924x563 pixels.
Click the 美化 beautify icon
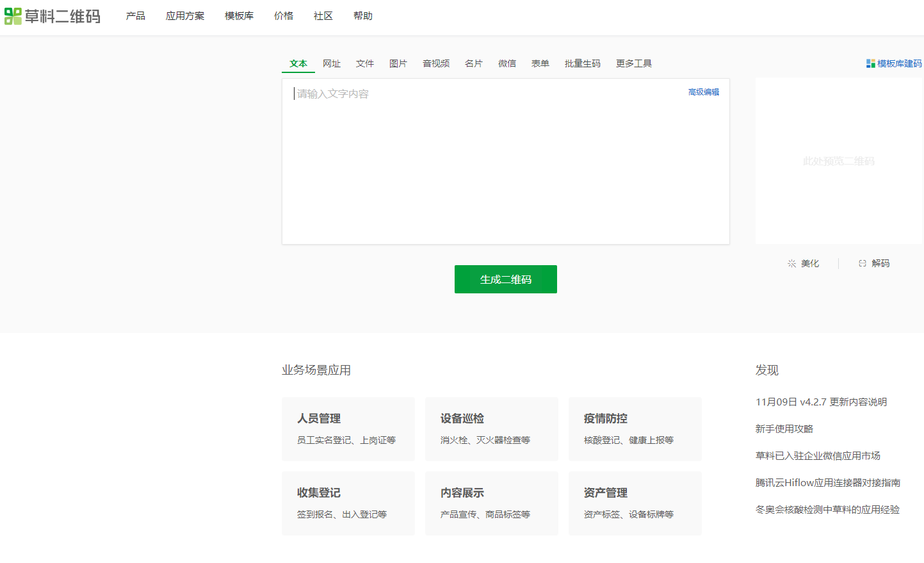tap(791, 263)
